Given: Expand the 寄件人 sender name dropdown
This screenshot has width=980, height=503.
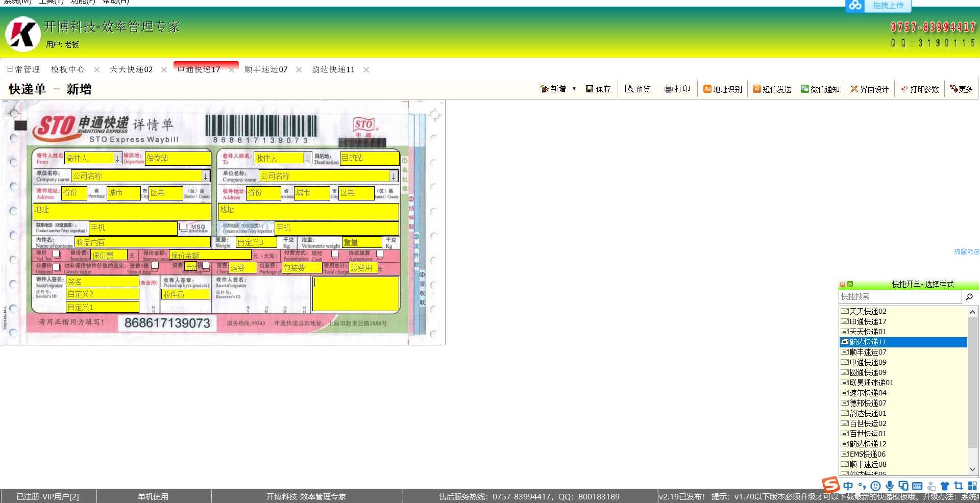Looking at the screenshot, I should coord(117,158).
